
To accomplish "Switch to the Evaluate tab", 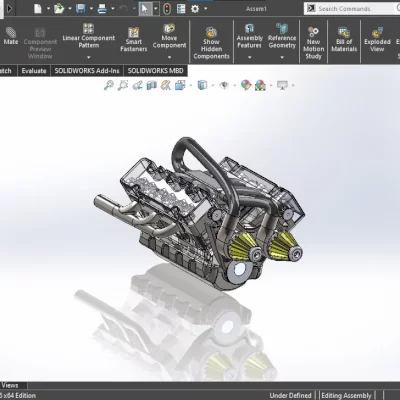I will point(34,71).
